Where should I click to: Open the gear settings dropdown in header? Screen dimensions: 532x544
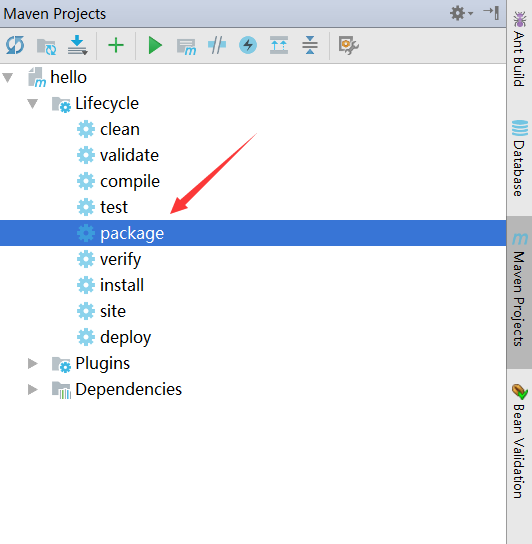(x=461, y=14)
